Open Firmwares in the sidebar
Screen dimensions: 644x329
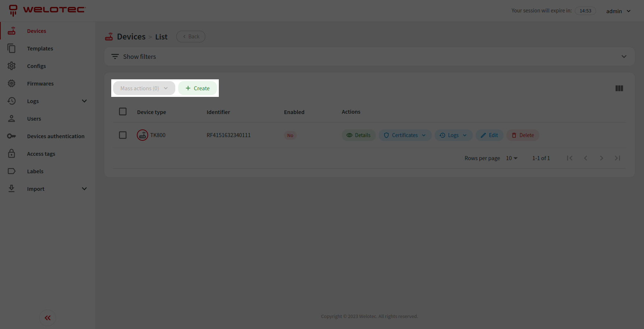[x=40, y=84]
